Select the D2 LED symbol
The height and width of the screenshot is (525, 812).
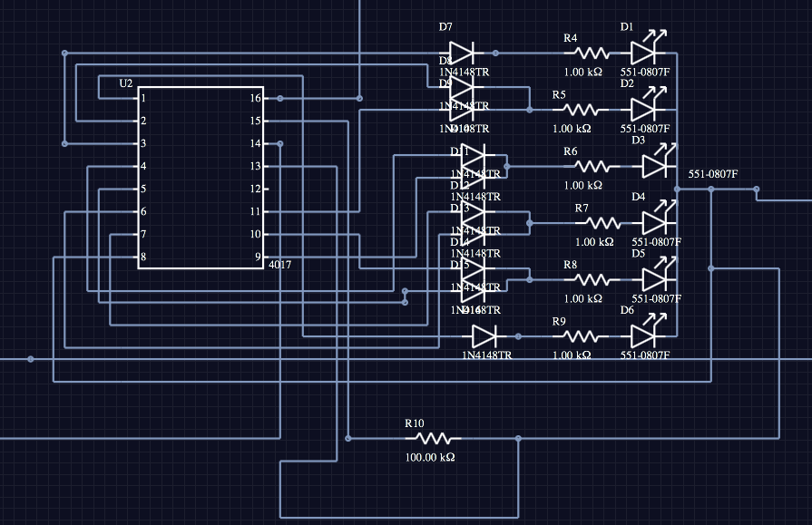click(649, 106)
